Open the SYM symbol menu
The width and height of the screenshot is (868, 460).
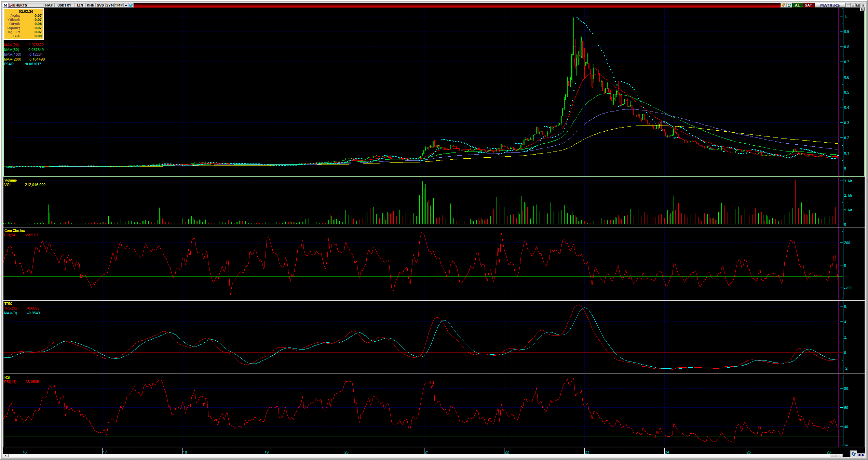pyautogui.click(x=110, y=5)
